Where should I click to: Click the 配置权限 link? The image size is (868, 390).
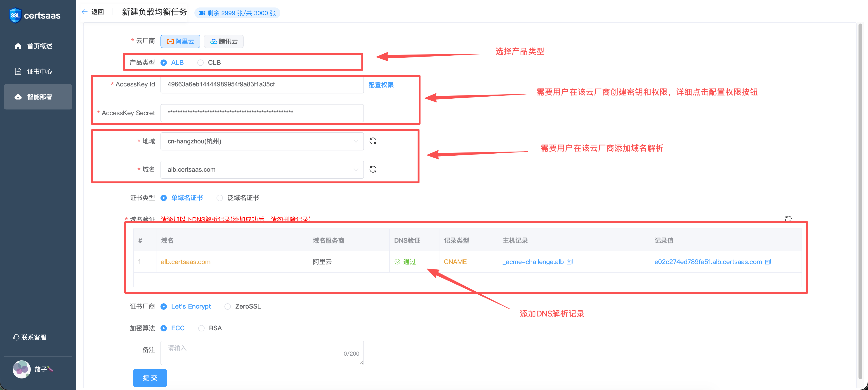381,85
